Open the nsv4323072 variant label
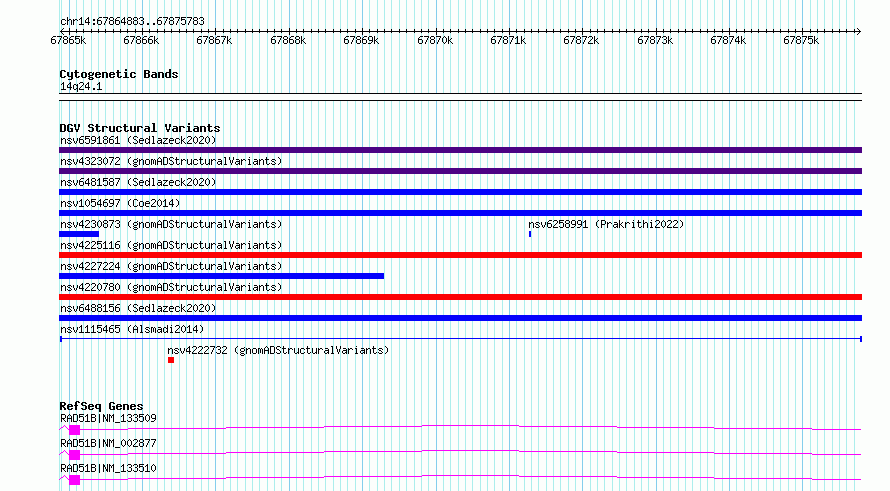Image resolution: width=890 pixels, height=491 pixels. (171, 161)
